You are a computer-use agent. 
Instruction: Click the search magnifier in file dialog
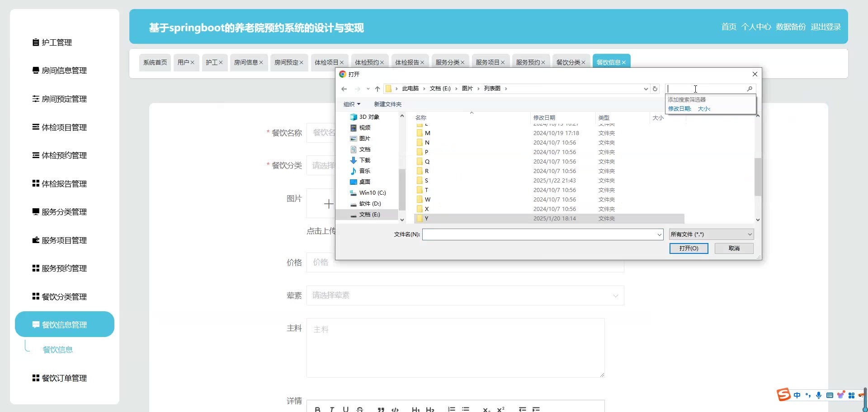[x=750, y=89]
